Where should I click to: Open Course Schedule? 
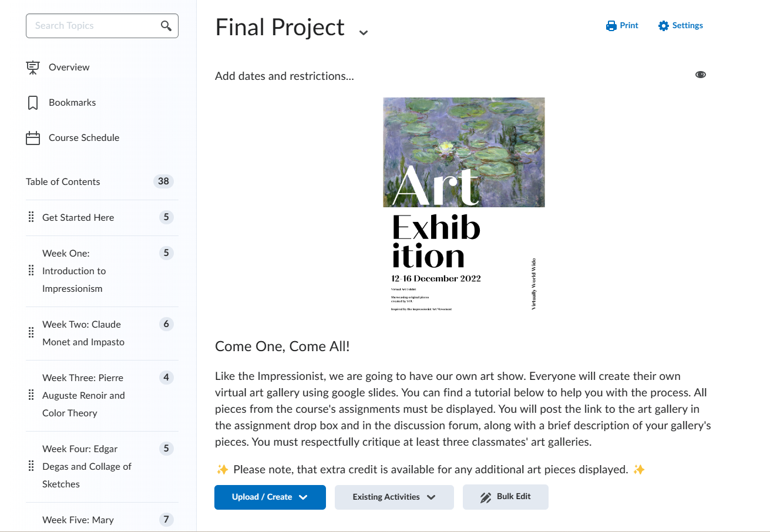tap(84, 138)
